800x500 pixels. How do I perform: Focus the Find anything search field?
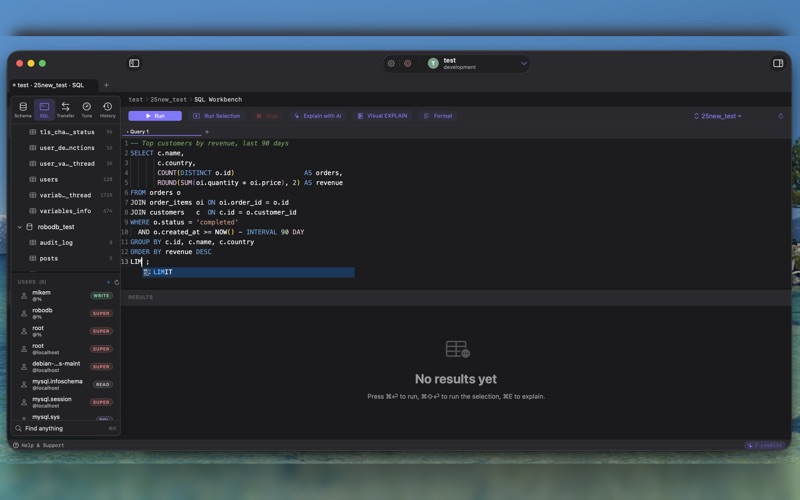[66, 429]
